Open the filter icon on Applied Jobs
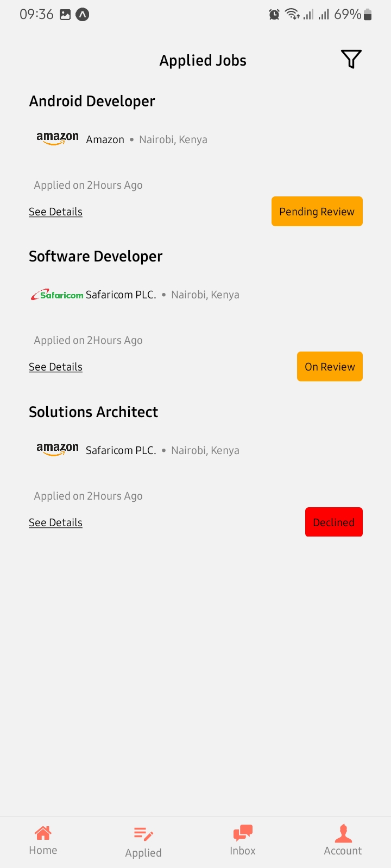Screen dimensions: 391x868 (350, 59)
